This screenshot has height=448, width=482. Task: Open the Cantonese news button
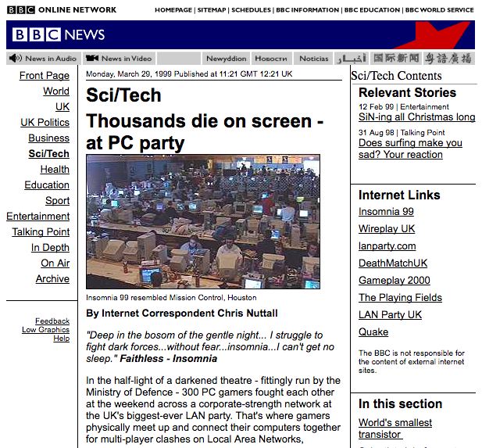point(448,59)
